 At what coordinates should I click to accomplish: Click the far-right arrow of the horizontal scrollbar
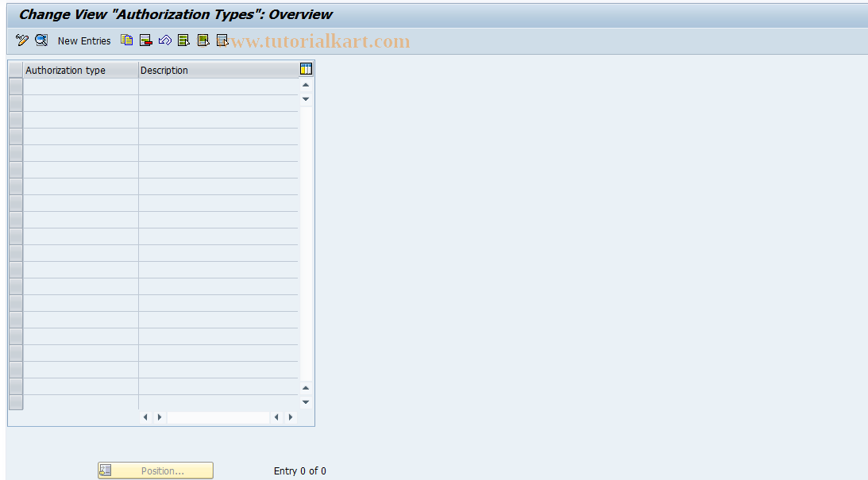click(x=291, y=417)
